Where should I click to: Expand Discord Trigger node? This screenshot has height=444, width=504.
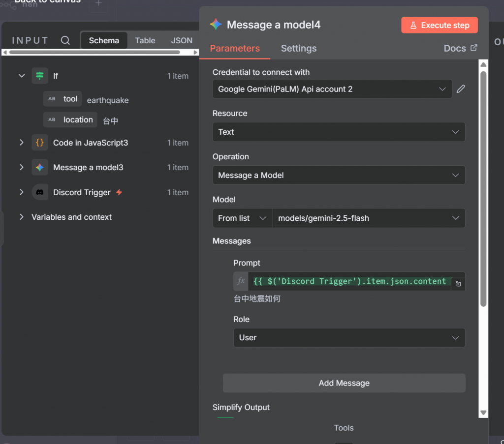pos(22,192)
